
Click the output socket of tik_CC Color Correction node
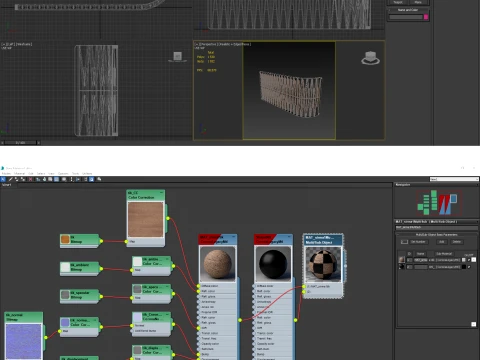168,218
